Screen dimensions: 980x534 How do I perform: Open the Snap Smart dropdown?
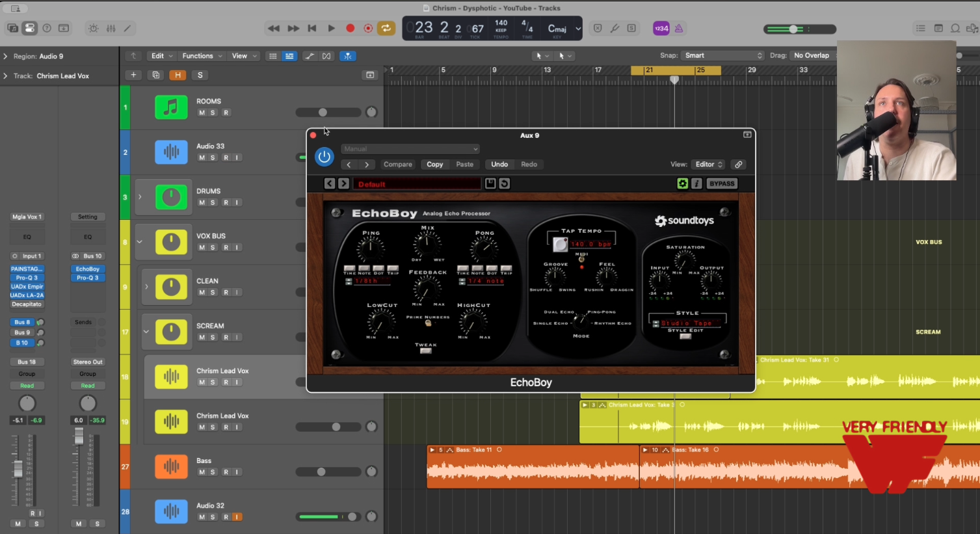coord(722,55)
